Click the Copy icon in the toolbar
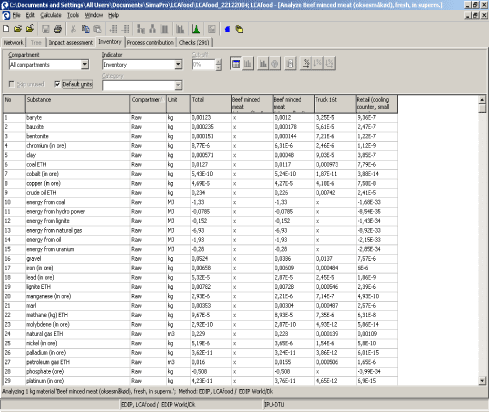The width and height of the screenshot is (489, 412). pos(86,29)
